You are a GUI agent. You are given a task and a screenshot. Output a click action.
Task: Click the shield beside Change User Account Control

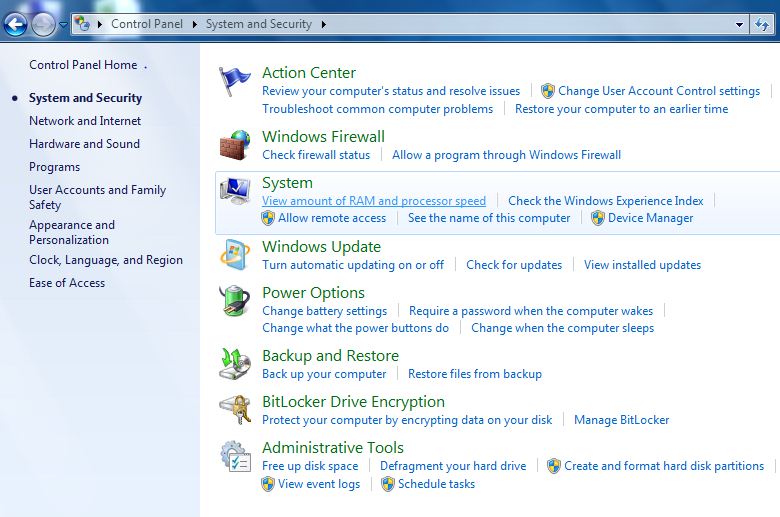[548, 91]
